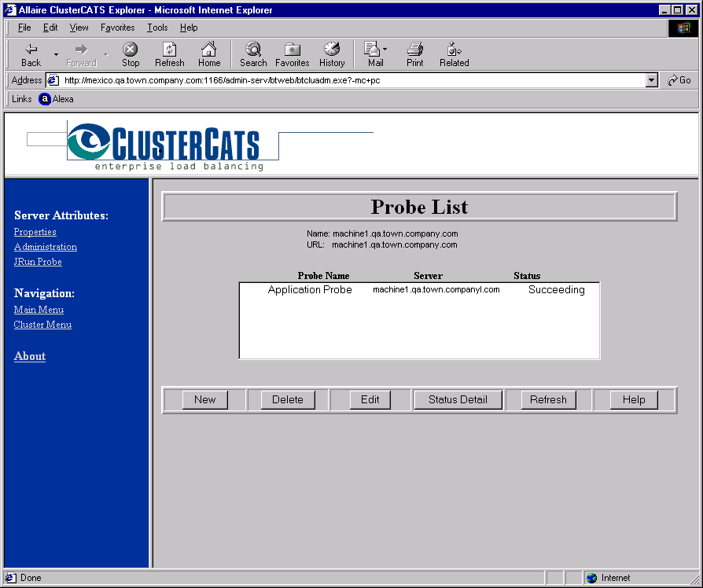The width and height of the screenshot is (703, 588).
Task: Click the Status Detail button
Action: tap(458, 400)
